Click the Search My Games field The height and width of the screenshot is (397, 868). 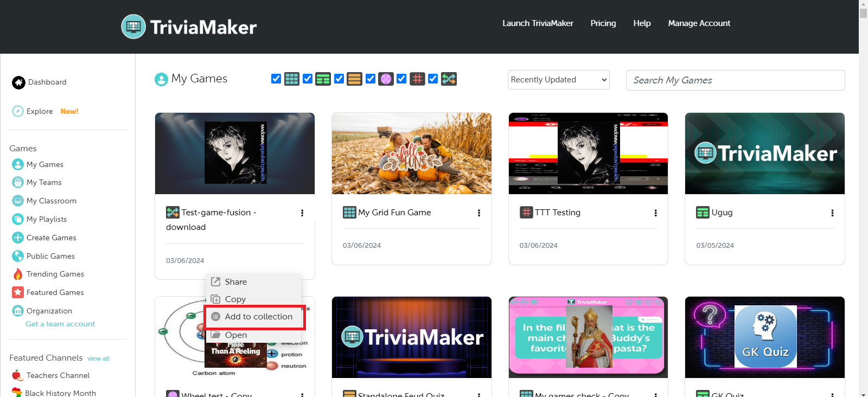tap(735, 80)
